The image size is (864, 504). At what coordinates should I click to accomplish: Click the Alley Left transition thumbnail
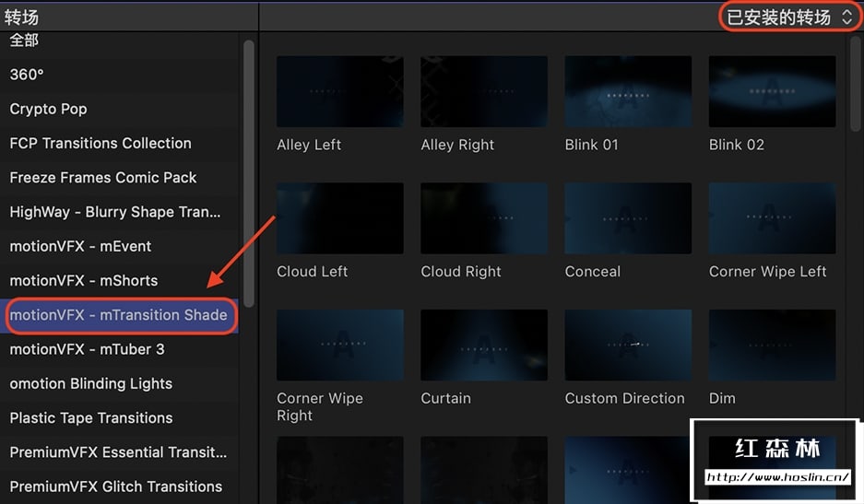point(340,91)
